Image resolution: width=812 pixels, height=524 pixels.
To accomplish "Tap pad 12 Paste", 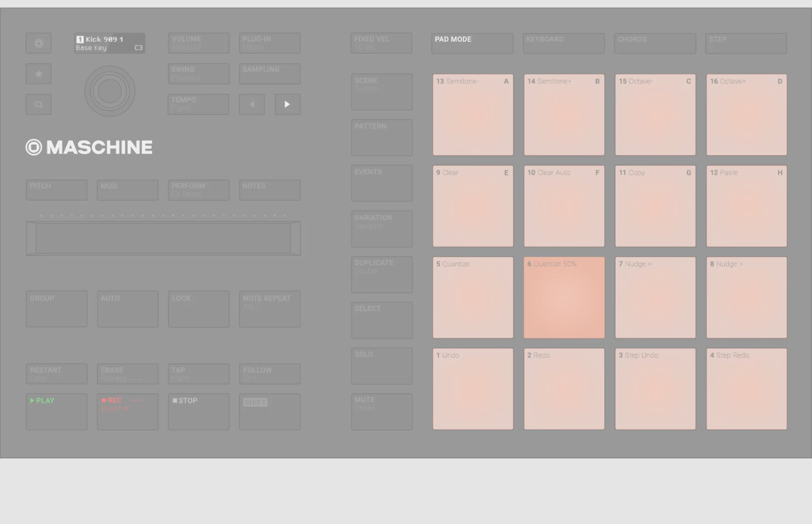I will [x=747, y=206].
